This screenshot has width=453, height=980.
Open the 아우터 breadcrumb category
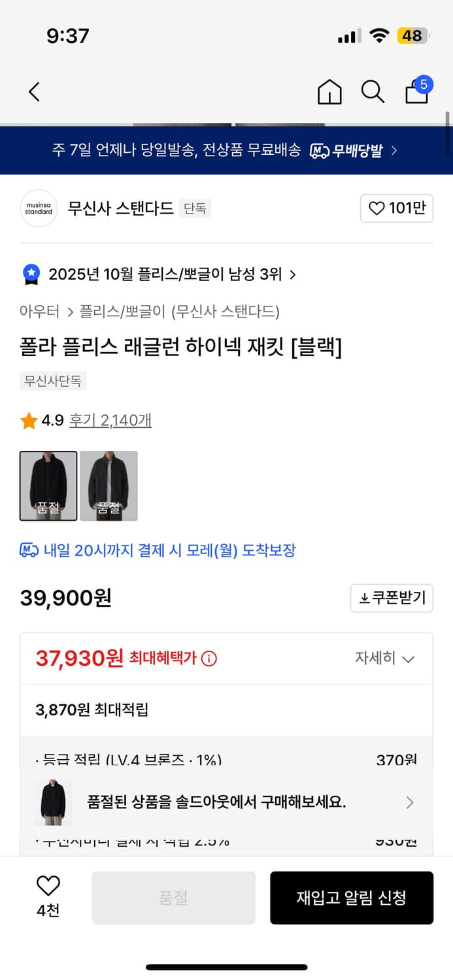click(x=40, y=313)
